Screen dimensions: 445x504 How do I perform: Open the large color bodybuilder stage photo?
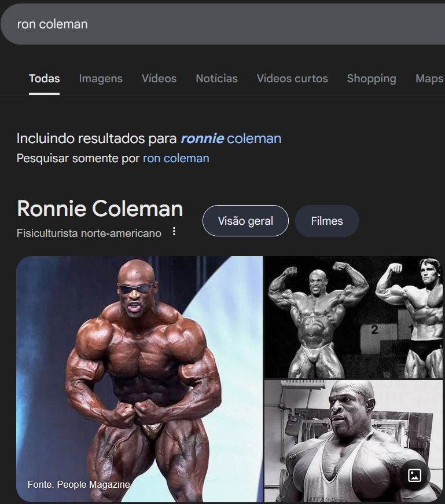point(139,379)
